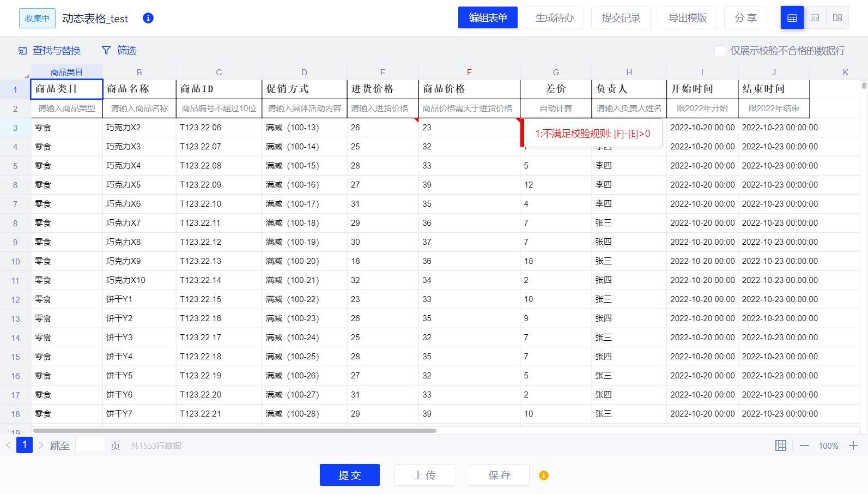Switch to the table grid view icon
The width and height of the screenshot is (868, 494).
(792, 18)
